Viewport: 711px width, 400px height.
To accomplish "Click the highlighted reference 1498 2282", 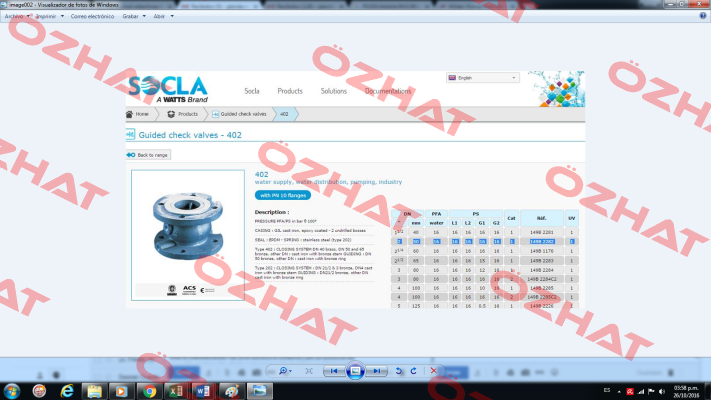I will 541,242.
